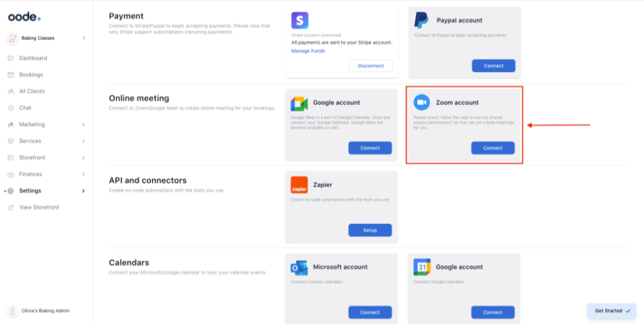Connect the Zoom account
The height and width of the screenshot is (324, 644).
click(x=493, y=148)
